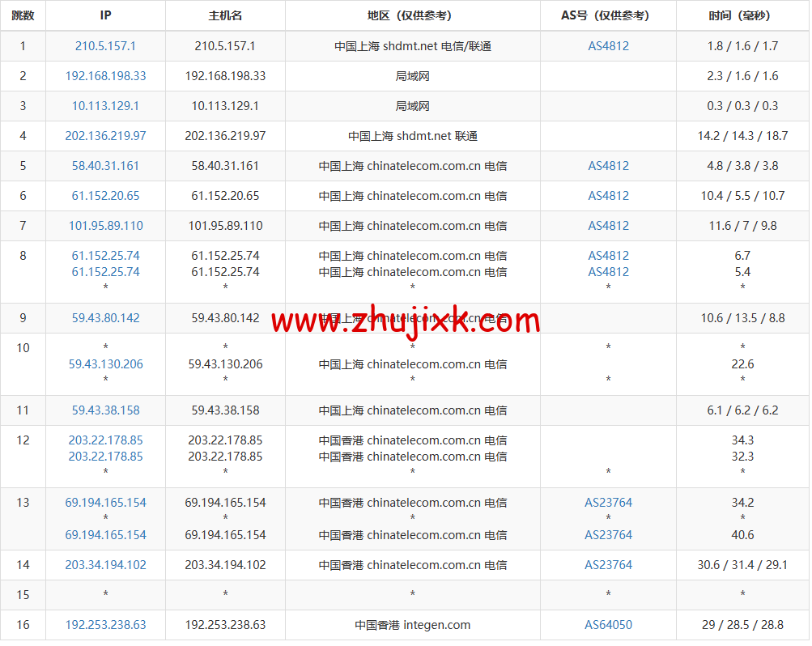Click the IP column header
This screenshot has width=812, height=646.
[104, 15]
